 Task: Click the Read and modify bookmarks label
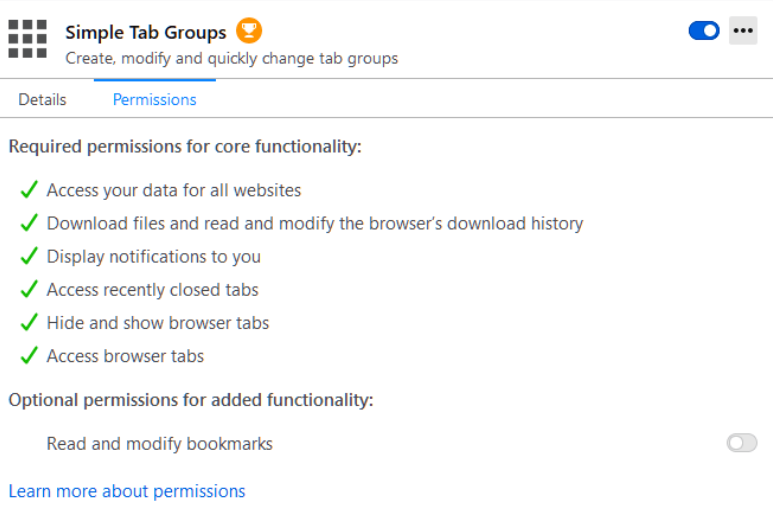click(159, 443)
